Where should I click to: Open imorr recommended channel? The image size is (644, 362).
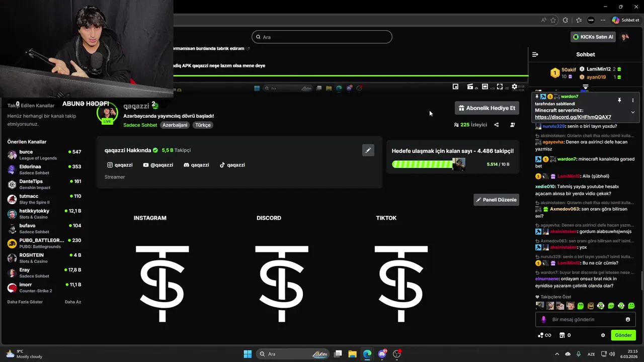tap(44, 288)
